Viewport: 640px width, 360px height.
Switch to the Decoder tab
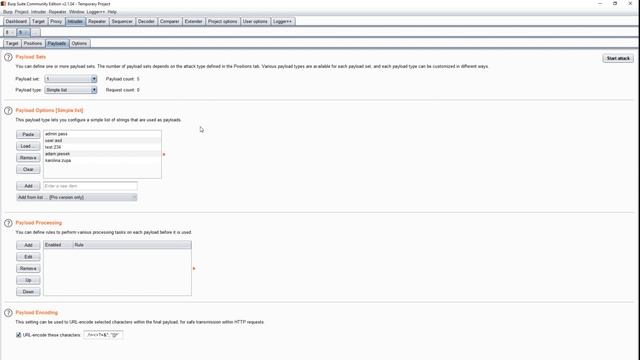146,21
